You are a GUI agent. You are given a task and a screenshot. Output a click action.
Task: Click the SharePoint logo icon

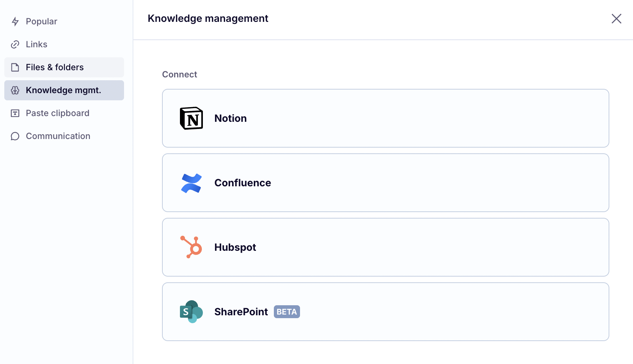[191, 312]
